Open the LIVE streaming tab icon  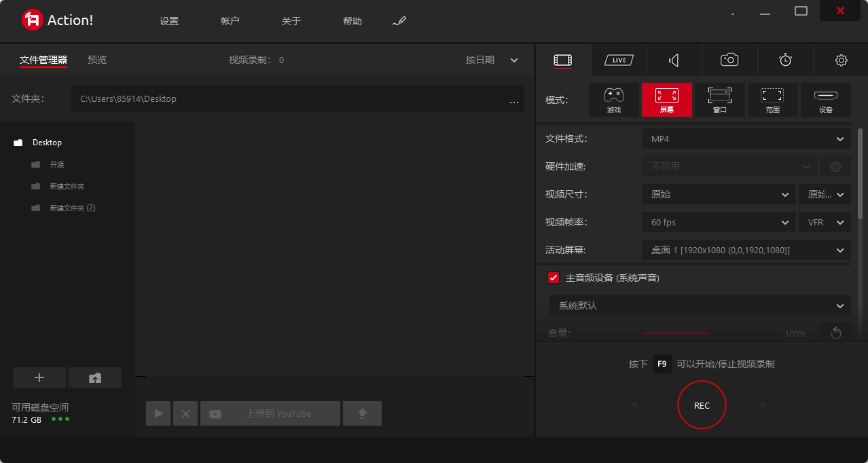coord(618,60)
